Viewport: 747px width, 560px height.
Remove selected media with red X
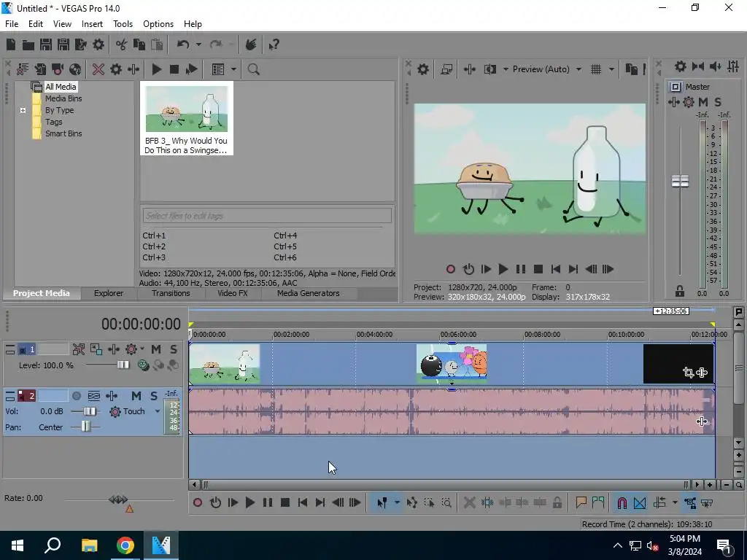(x=98, y=69)
